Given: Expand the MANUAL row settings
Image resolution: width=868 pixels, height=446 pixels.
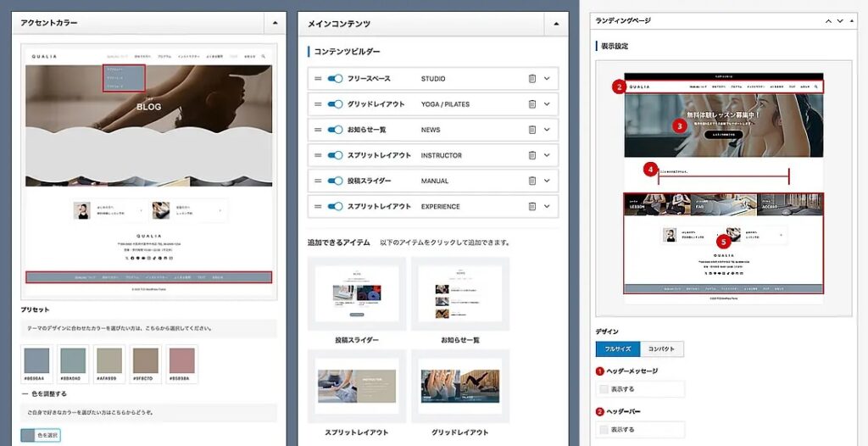Looking at the screenshot, I should coord(547,181).
